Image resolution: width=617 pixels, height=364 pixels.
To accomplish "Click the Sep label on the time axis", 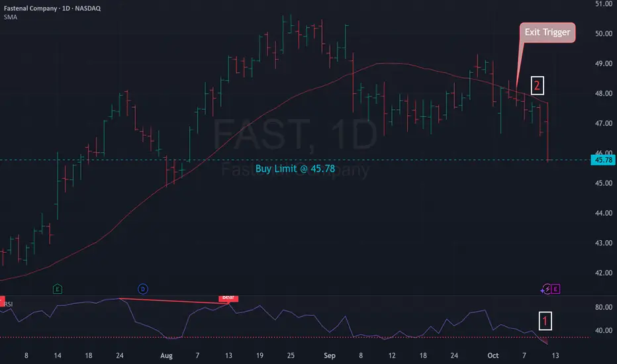I will tap(330, 356).
